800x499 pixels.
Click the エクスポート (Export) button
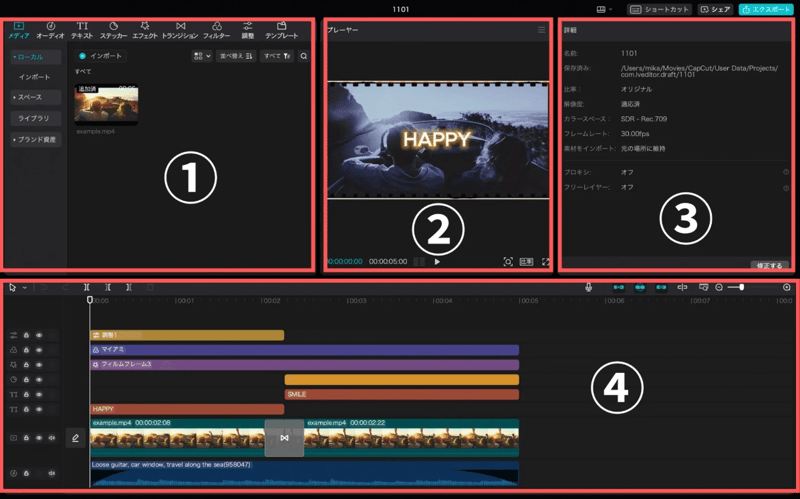[765, 9]
